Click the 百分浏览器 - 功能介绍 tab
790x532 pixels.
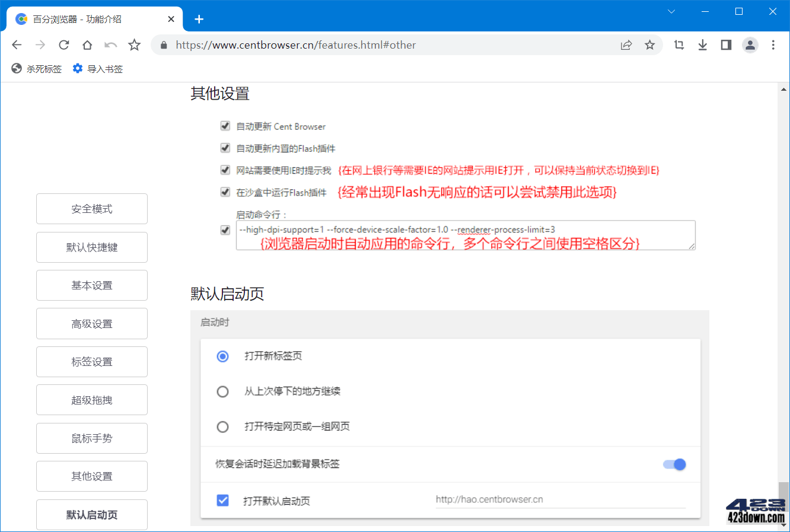click(89, 18)
